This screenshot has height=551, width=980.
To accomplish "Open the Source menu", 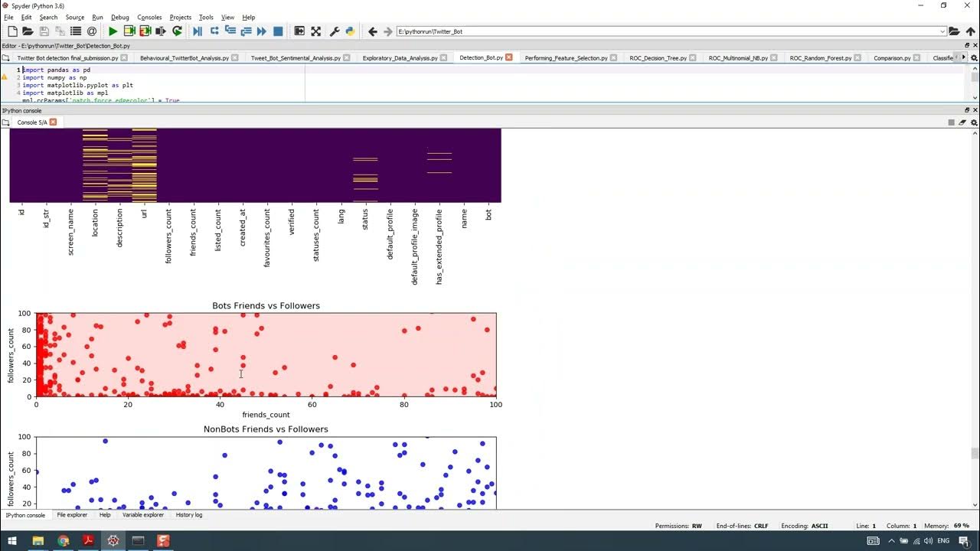I will pyautogui.click(x=75, y=17).
